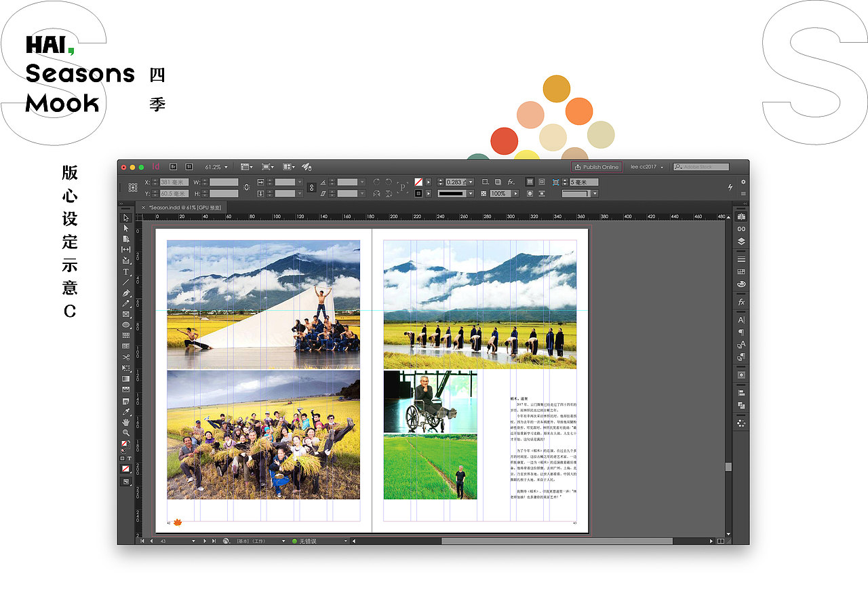Click the Quick Apply lightning icon
This screenshot has height=610, width=868.
tap(730, 187)
